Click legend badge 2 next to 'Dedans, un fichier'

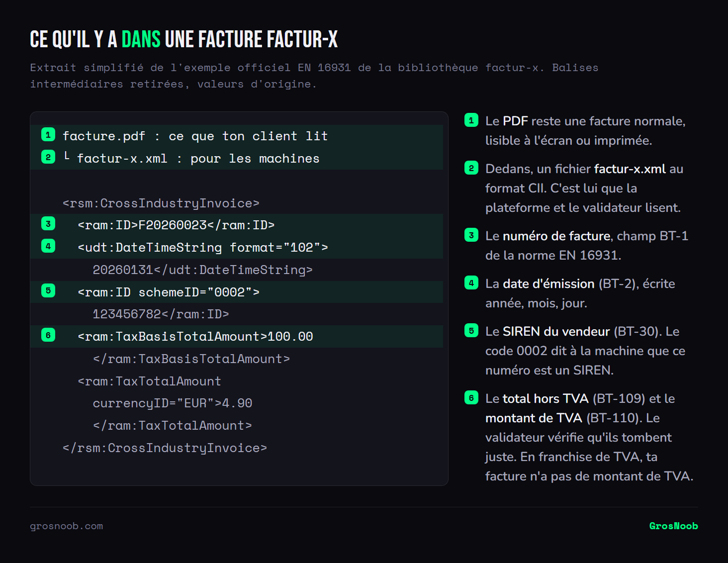[x=471, y=168]
